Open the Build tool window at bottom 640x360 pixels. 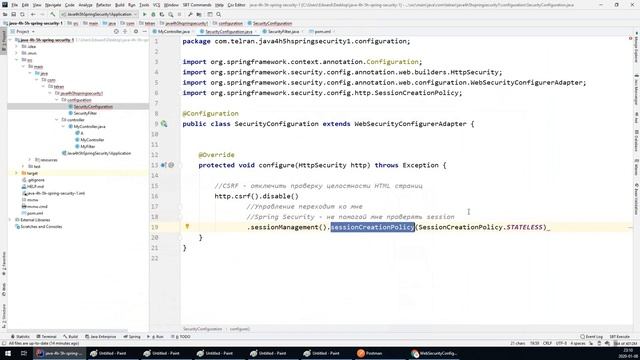(71, 337)
